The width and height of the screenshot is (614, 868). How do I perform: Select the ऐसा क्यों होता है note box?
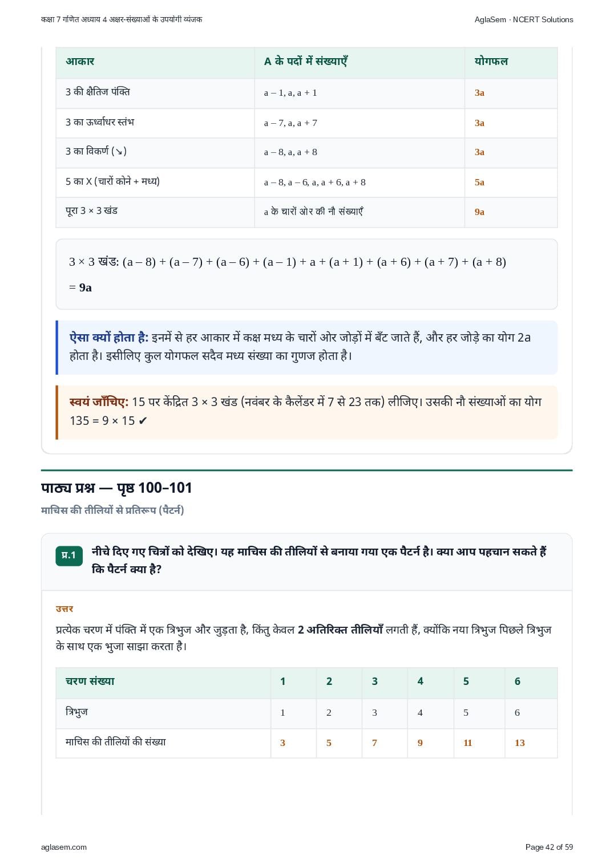(x=306, y=347)
